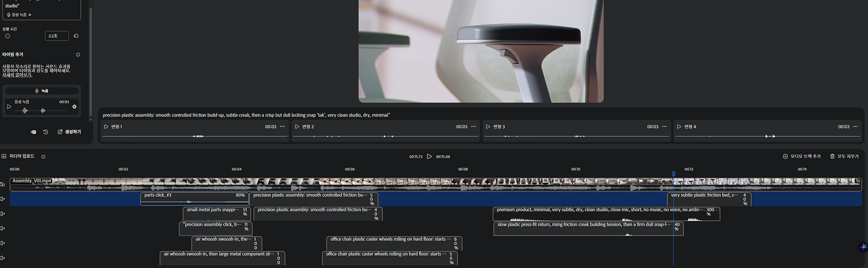Remove the 음성 녹음 tag from prompt
This screenshot has width=868, height=268.
[30, 15]
